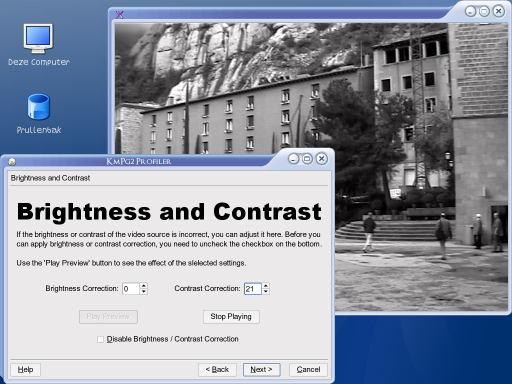Increase Contrast Correction with up arrow
This screenshot has width=512, height=384.
[x=266, y=286]
